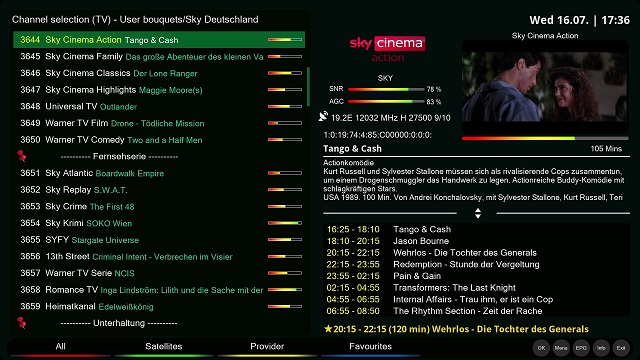Click the Sky Cinema Action logo
The width and height of the screenshot is (640, 360).
[x=387, y=49]
